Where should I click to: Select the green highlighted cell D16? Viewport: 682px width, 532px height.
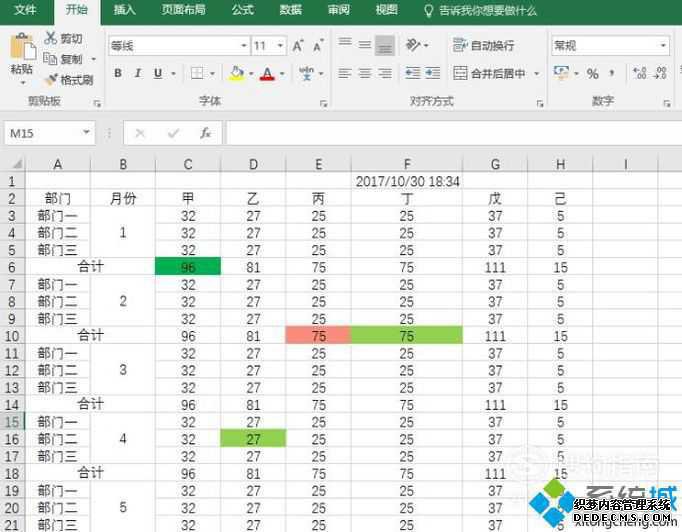253,438
